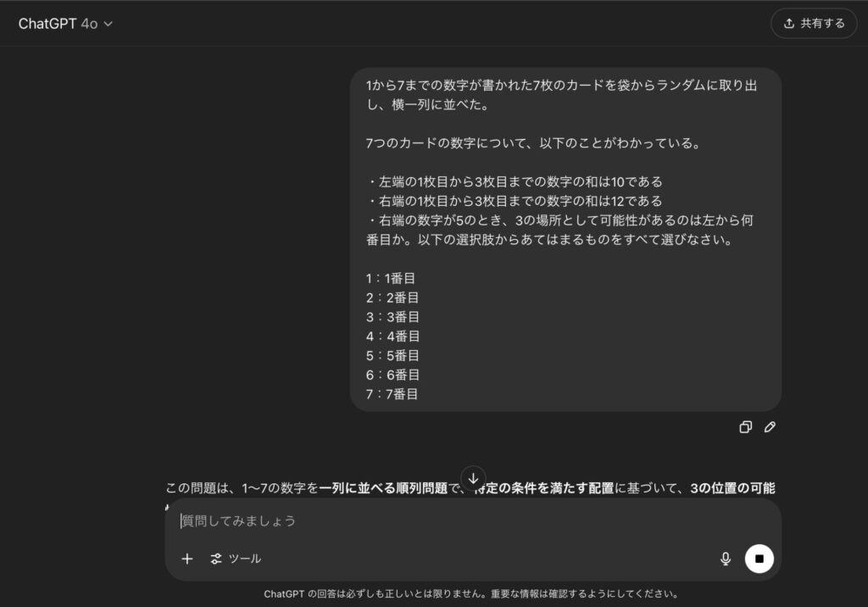Screen dimensions: 868x607
Task: Stop generating with the white stop button
Action: pyautogui.click(x=759, y=559)
